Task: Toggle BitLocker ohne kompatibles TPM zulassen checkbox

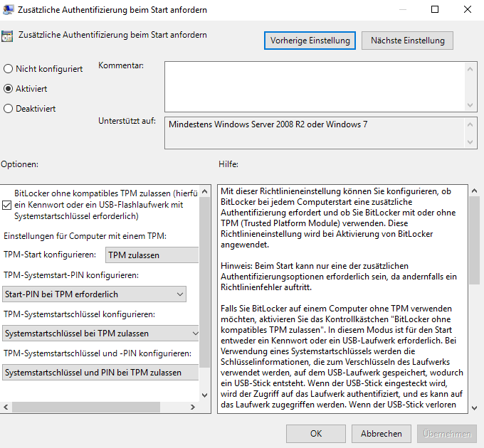Action: [x=7, y=205]
